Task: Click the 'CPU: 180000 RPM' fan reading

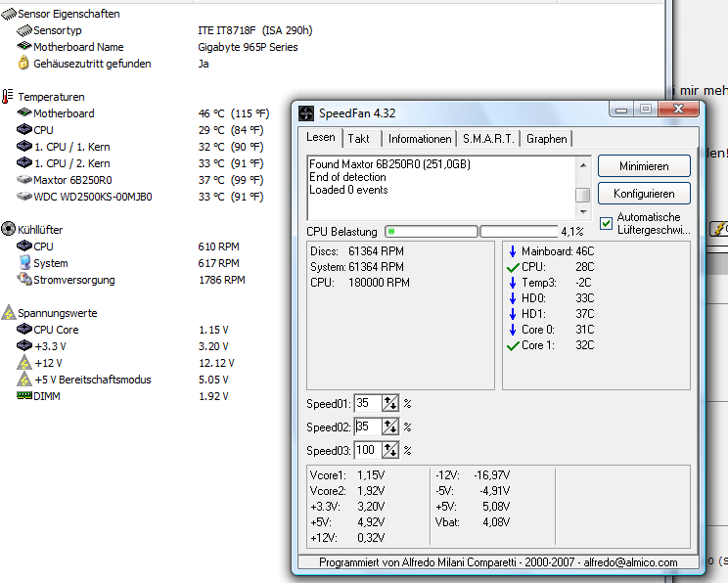Action: point(360,283)
